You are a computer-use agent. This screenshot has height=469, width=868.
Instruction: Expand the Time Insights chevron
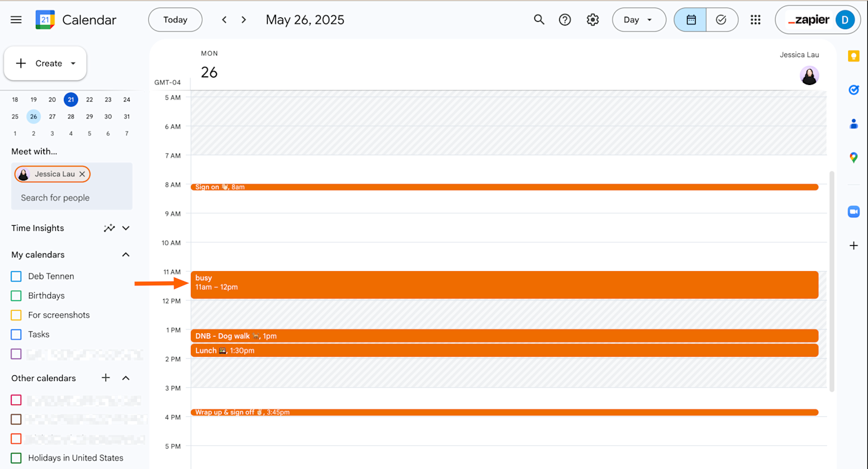coord(126,228)
